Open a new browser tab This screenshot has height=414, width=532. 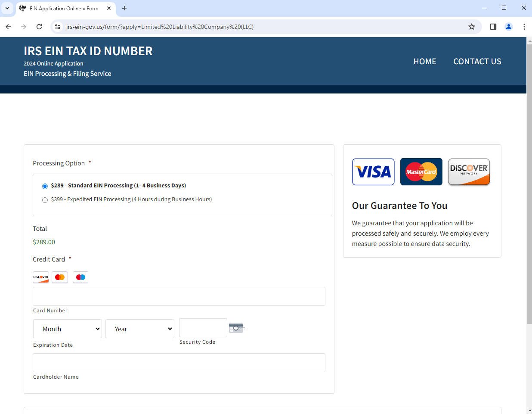[x=124, y=8]
